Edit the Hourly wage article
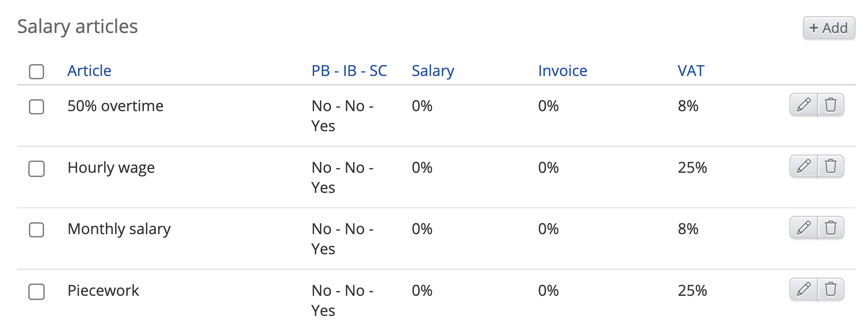868x327 pixels. [x=804, y=166]
